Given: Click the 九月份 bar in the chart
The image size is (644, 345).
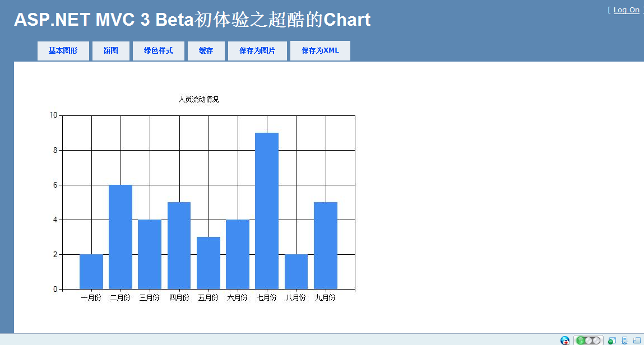Looking at the screenshot, I should [325, 246].
